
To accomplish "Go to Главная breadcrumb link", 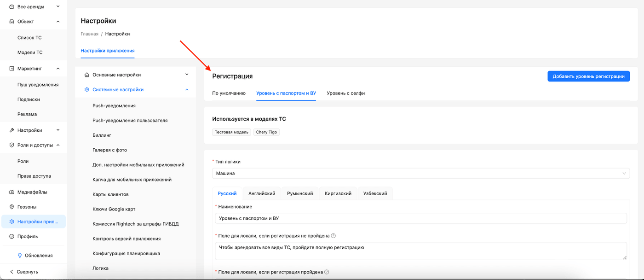I will [x=89, y=34].
